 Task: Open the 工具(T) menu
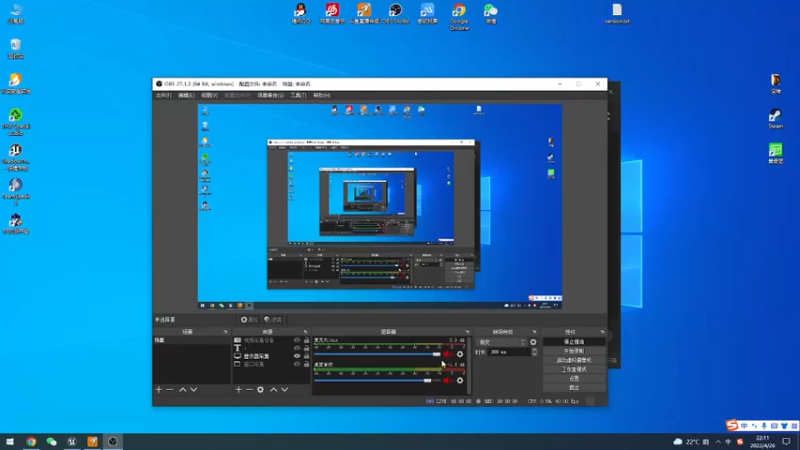(298, 95)
